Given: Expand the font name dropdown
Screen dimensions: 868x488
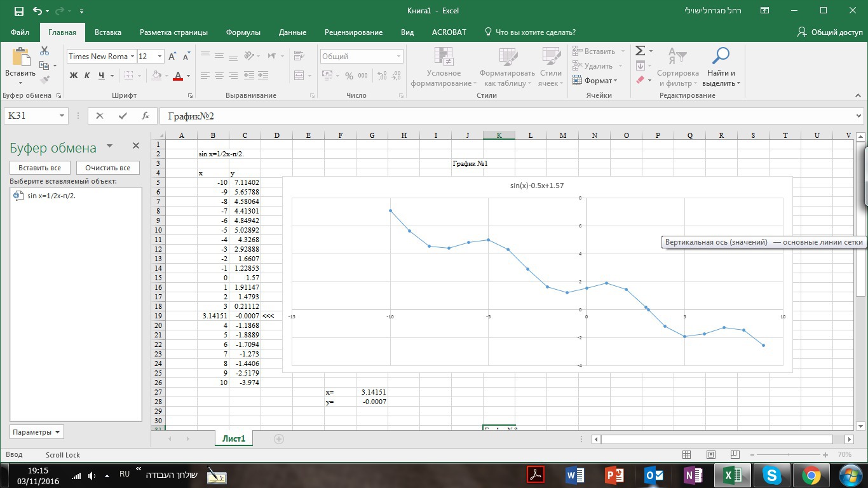Looking at the screenshot, I should [132, 57].
